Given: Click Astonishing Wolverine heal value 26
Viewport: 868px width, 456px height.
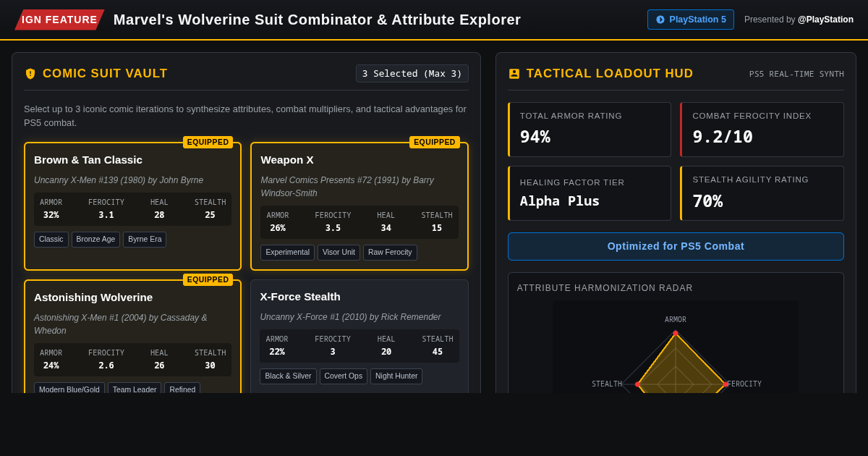Looking at the screenshot, I should pos(159,366).
